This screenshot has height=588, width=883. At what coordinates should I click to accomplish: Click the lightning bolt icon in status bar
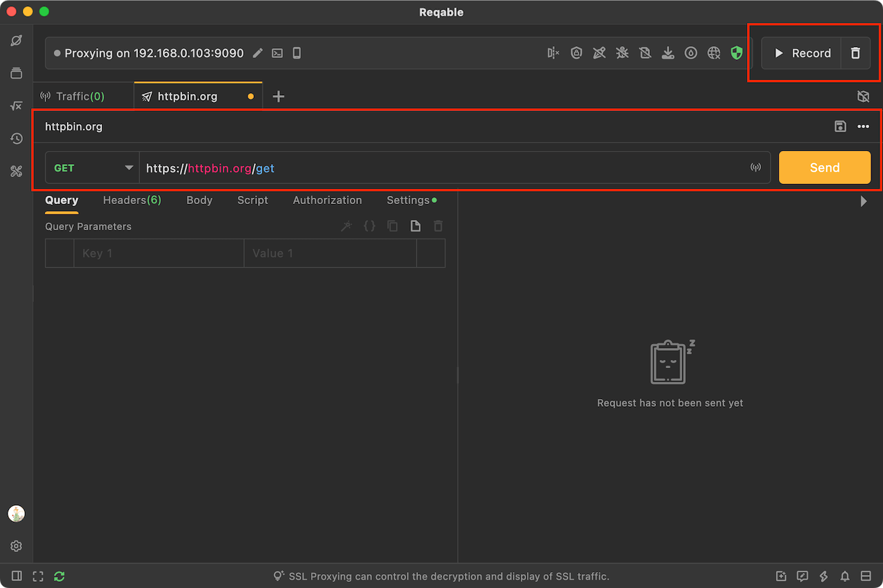click(824, 576)
